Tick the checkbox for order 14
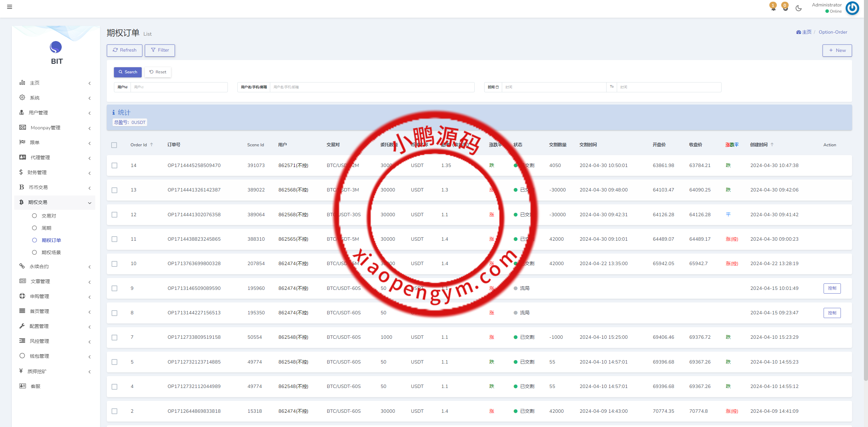This screenshot has height=427, width=868. click(115, 166)
